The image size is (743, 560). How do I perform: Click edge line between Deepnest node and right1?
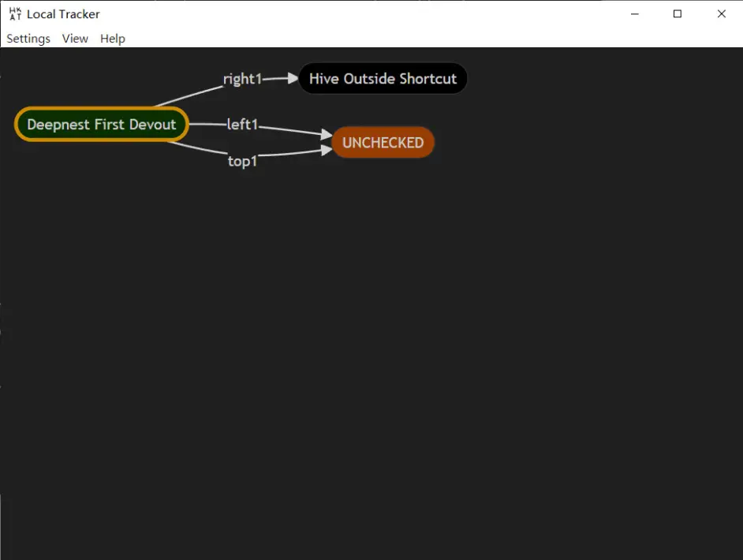coord(189,95)
